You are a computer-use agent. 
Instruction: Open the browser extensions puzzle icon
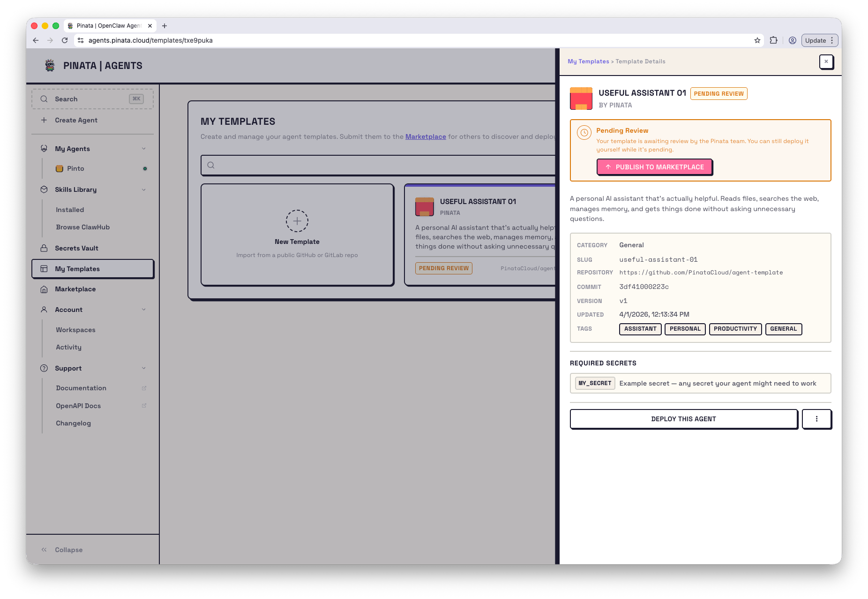(x=774, y=40)
